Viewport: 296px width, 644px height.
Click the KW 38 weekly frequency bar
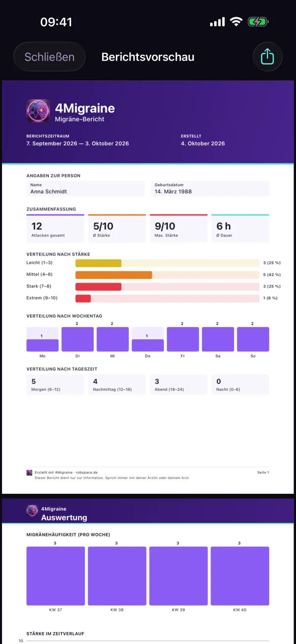click(x=117, y=576)
